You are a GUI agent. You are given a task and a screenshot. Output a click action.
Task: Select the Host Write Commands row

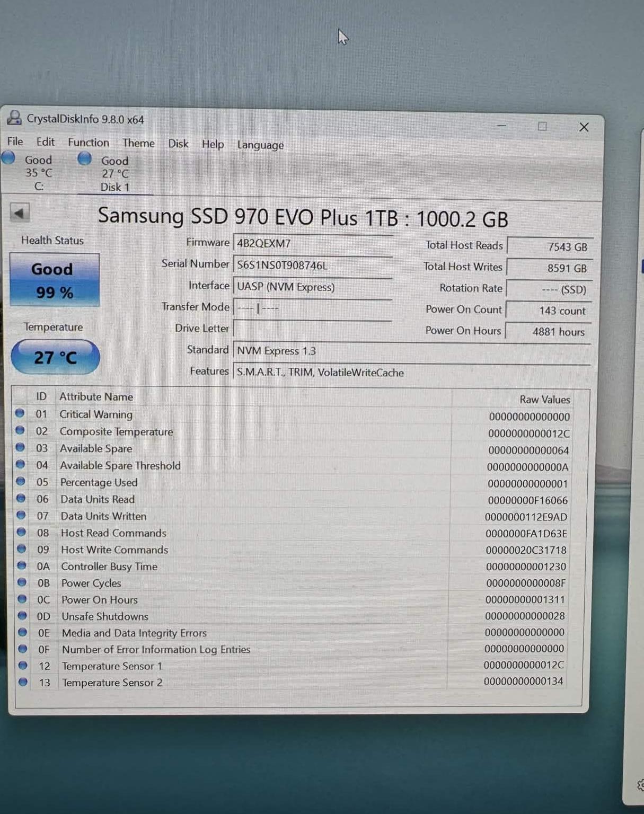point(293,550)
